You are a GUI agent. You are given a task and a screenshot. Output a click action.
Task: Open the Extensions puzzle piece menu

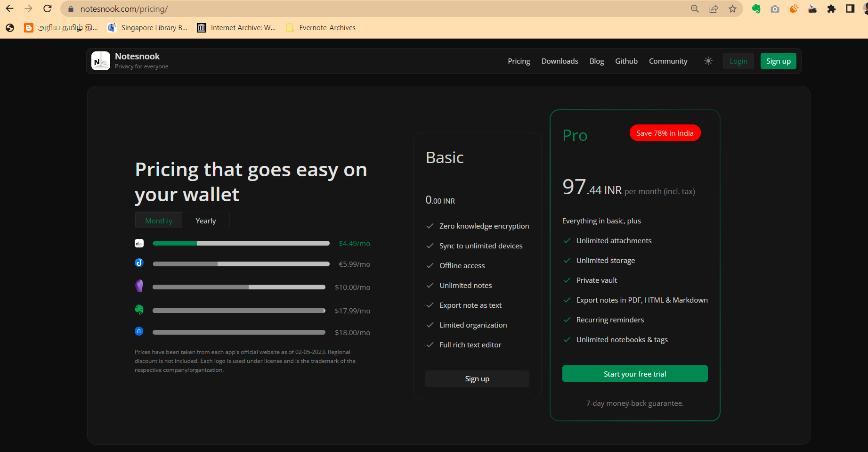pyautogui.click(x=831, y=9)
